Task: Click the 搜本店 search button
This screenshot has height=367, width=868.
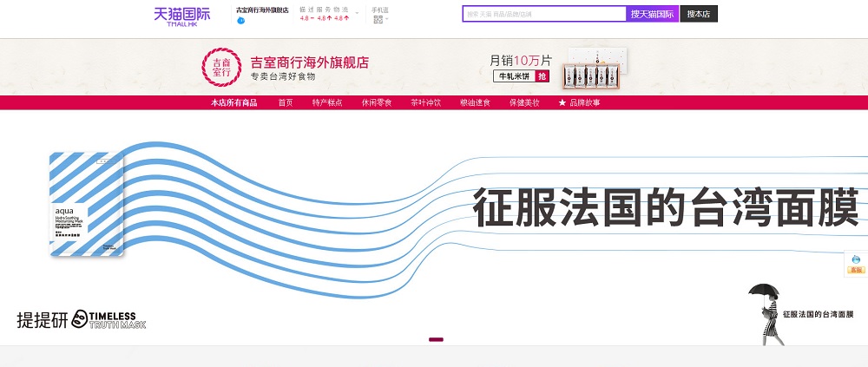Action: pos(699,14)
